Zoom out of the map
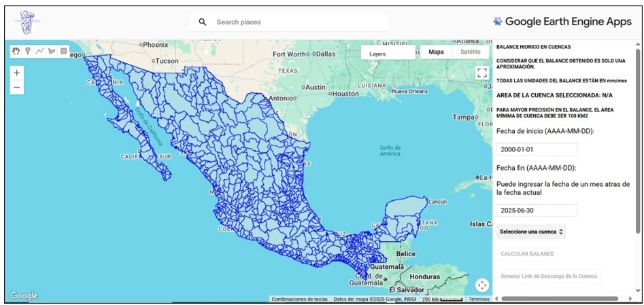 (17, 87)
